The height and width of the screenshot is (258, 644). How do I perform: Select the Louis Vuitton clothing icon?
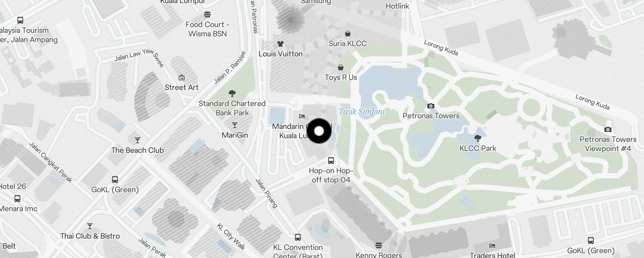tap(280, 44)
